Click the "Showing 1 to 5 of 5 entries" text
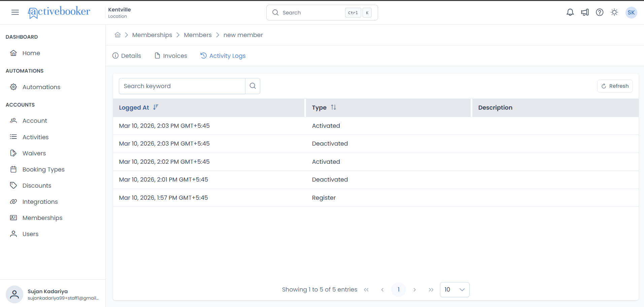Image resolution: width=644 pixels, height=307 pixels. coord(319,290)
